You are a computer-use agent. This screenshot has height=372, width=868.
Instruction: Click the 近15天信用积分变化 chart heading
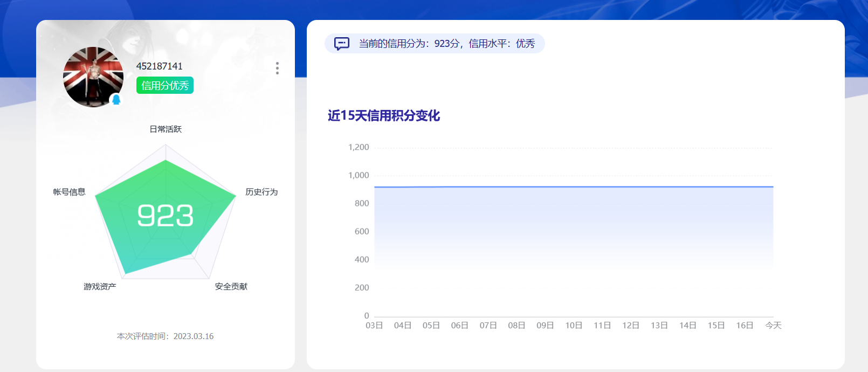click(x=384, y=116)
